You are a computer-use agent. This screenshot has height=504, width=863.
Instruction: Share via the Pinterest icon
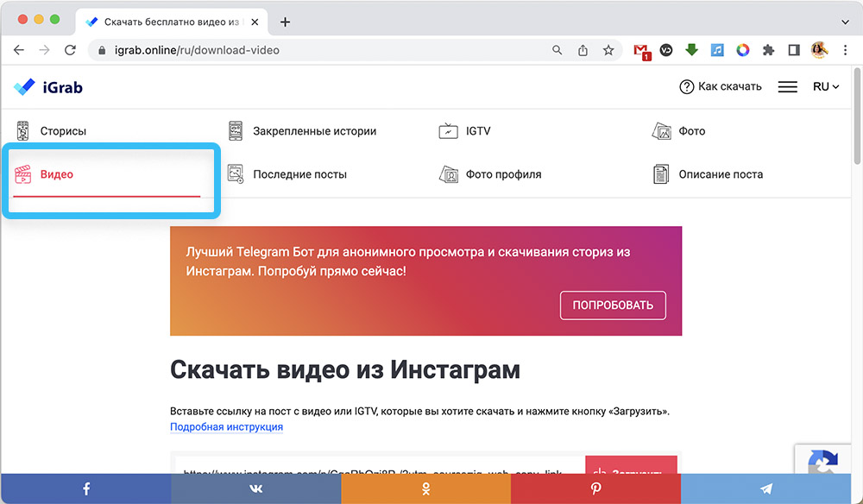click(596, 488)
